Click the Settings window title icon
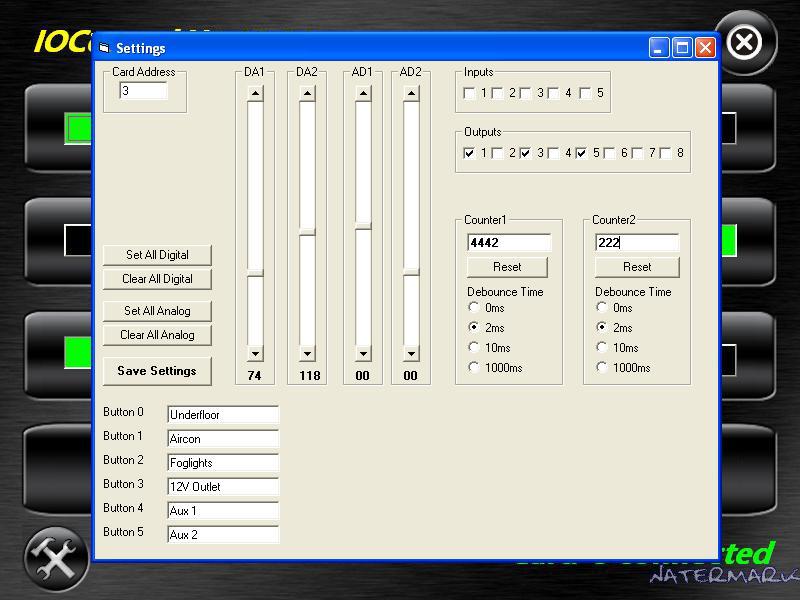 (104, 48)
